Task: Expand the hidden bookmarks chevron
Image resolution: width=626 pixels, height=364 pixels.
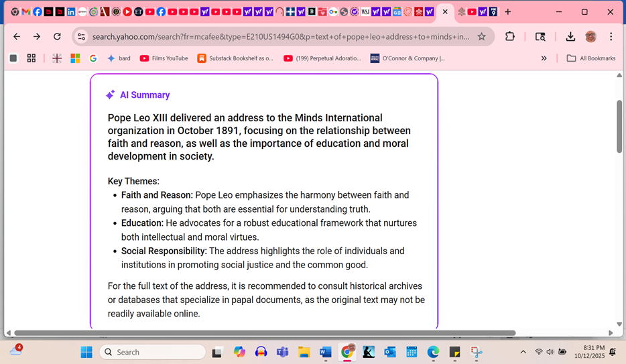Action: 544,58
